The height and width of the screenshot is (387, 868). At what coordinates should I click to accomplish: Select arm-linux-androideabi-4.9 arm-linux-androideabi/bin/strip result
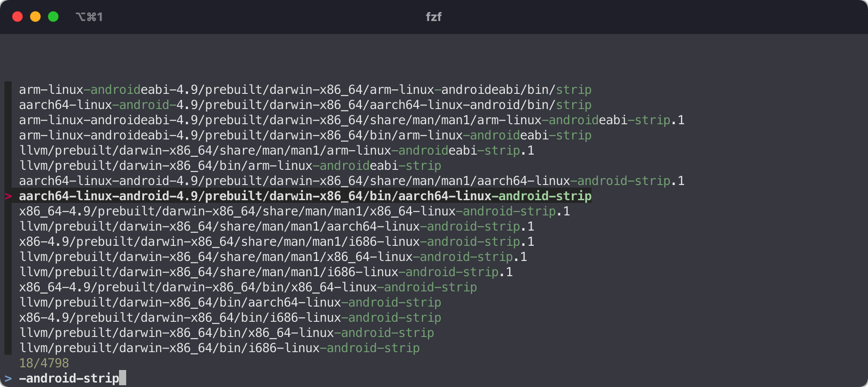click(305, 90)
